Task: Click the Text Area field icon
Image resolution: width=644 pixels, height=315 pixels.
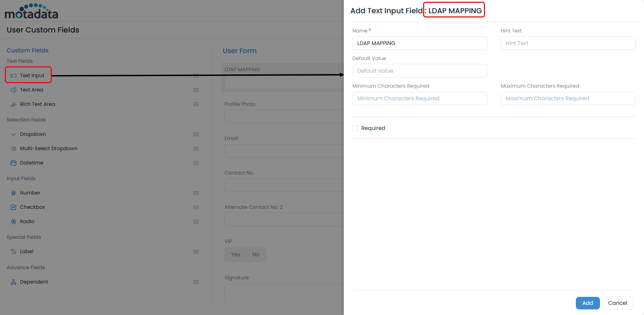Action: pos(14,90)
